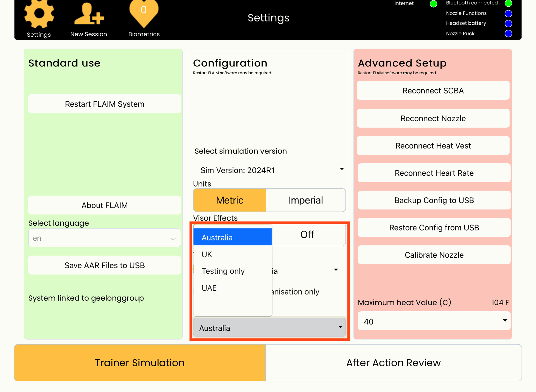The height and width of the screenshot is (392, 536).
Task: Switch units to Imperial
Action: 306,200
